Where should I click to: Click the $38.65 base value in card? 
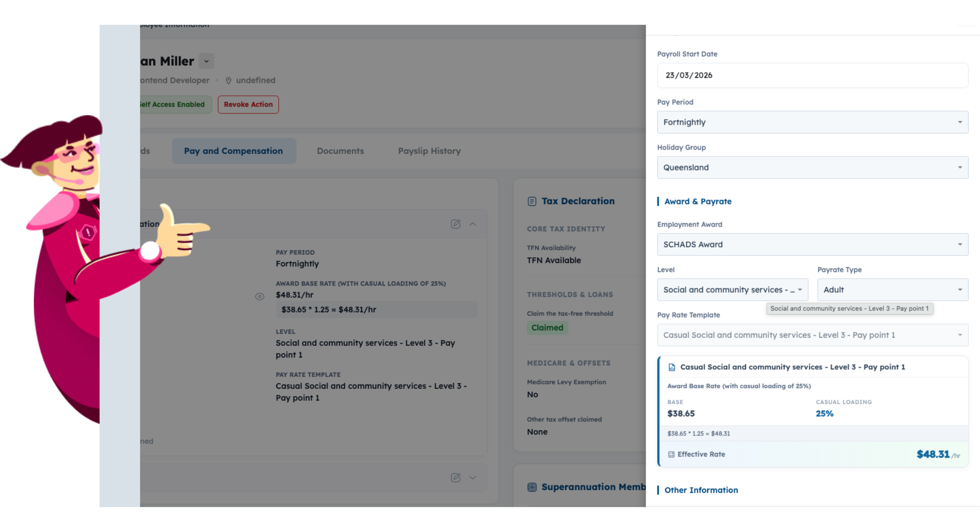tap(681, 413)
